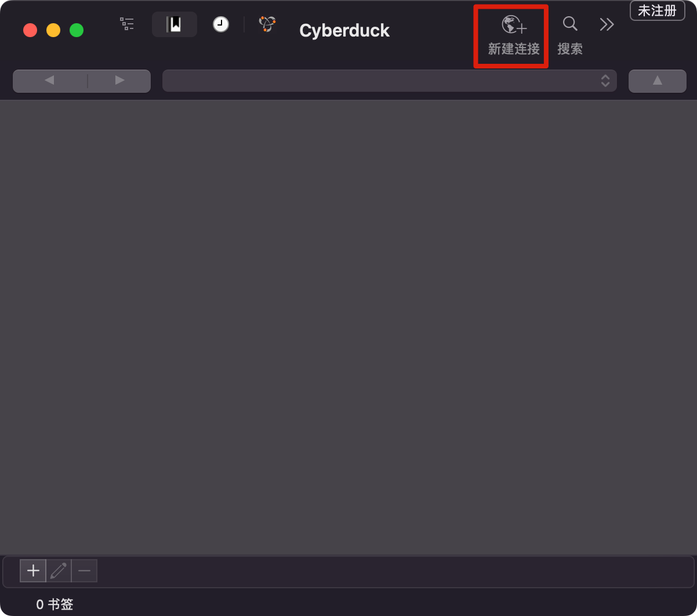697x616 pixels.
Task: Remove bookmark with minus button
Action: click(84, 571)
